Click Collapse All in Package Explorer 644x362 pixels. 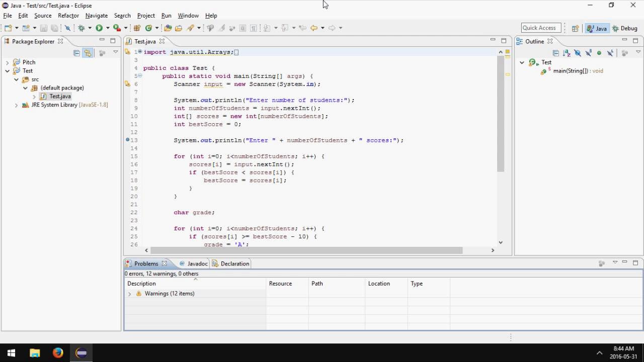[76, 53]
